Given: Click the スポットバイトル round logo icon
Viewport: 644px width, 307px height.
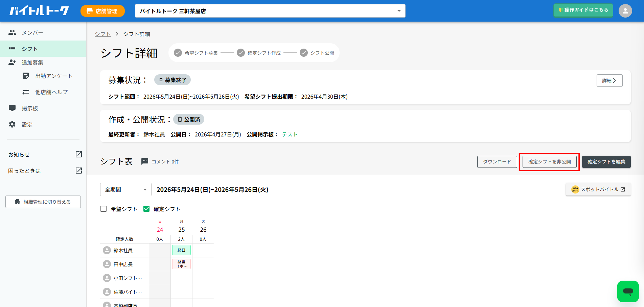Looking at the screenshot, I should pyautogui.click(x=575, y=189).
